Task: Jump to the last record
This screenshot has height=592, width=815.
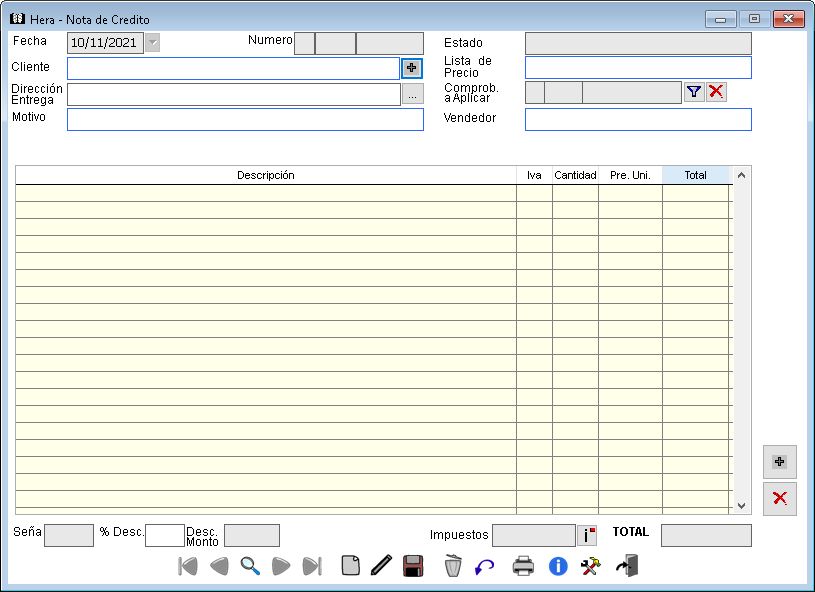Action: coord(312,566)
